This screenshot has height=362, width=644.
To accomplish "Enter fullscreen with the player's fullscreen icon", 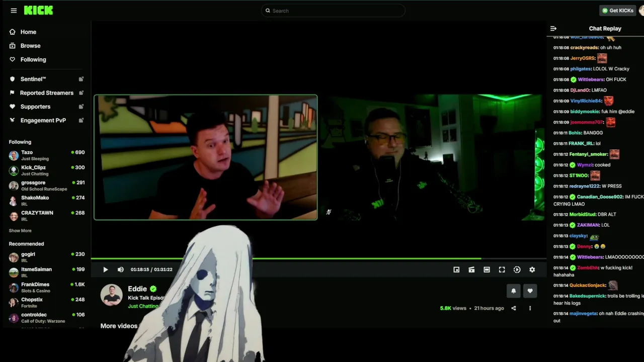I will pyautogui.click(x=502, y=270).
